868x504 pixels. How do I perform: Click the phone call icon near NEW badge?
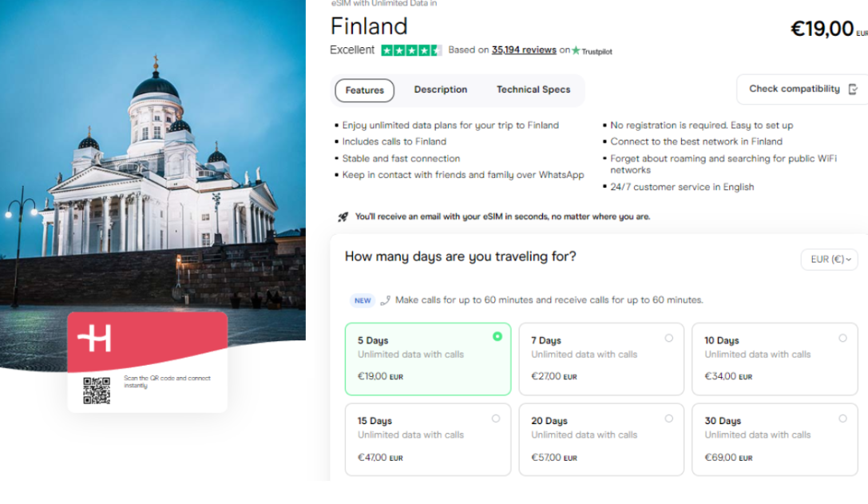385,300
